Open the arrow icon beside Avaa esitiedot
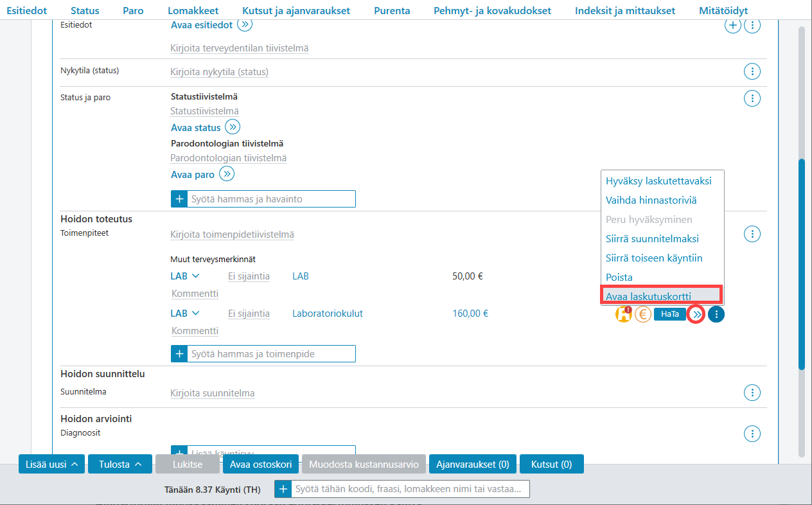812x505 pixels. point(245,24)
